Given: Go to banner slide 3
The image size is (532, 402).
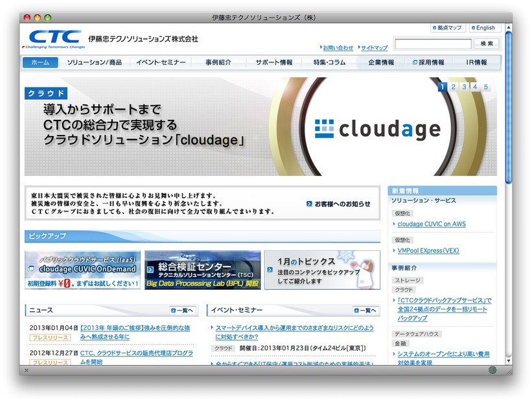Looking at the screenshot, I should click(464, 87).
